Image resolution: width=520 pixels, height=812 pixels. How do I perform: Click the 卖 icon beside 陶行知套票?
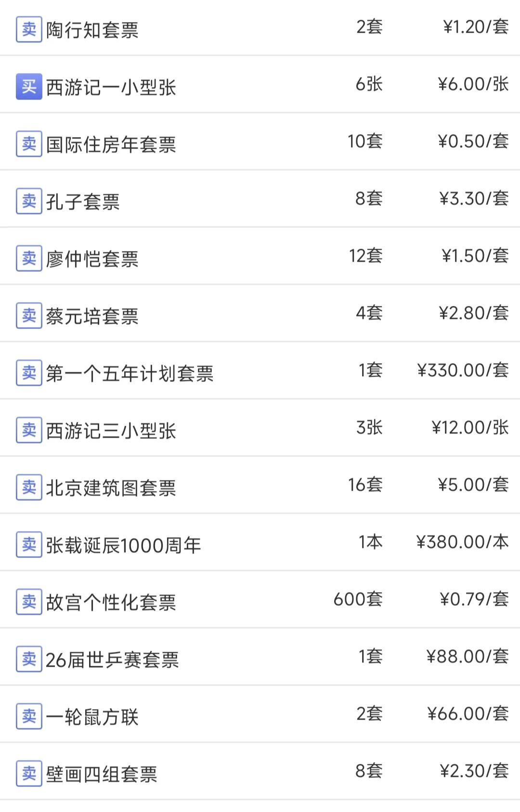click(x=29, y=29)
